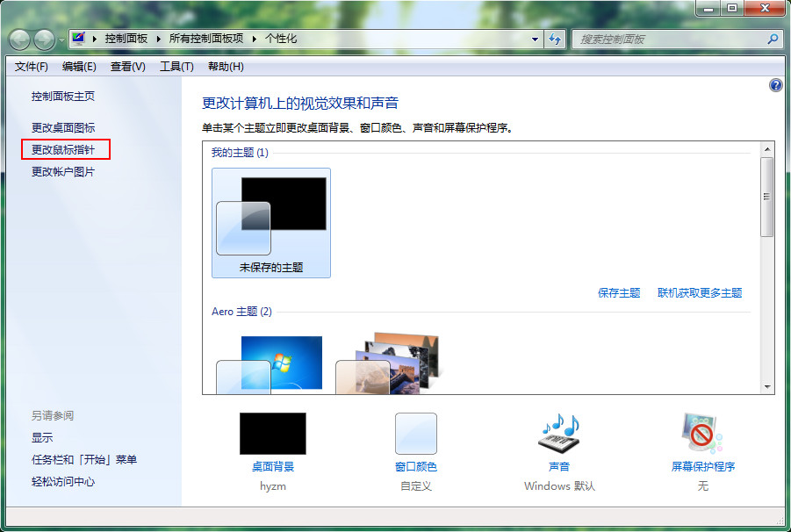Click in the 搜索控制面板 search field
The width and height of the screenshot is (791, 532).
(x=667, y=40)
